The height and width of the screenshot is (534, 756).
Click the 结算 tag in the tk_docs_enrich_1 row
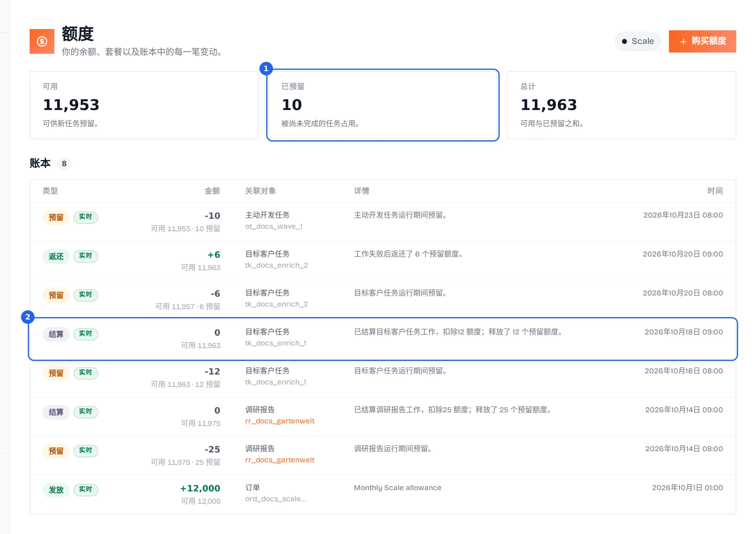[x=56, y=334]
